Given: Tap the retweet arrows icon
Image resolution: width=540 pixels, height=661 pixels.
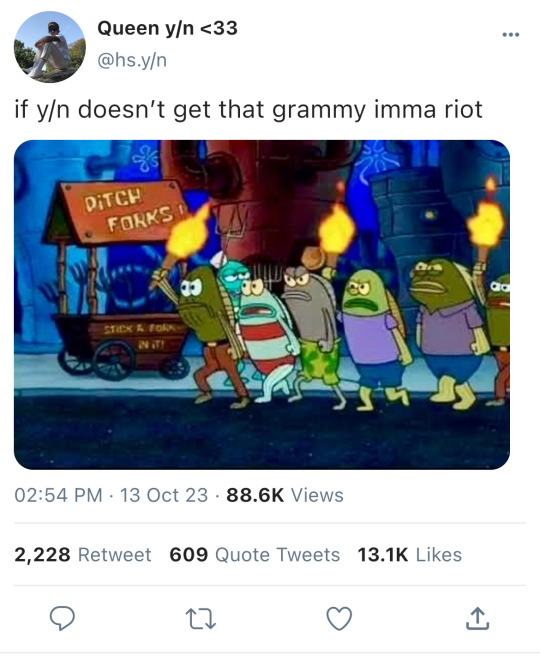Looking at the screenshot, I should (201, 619).
